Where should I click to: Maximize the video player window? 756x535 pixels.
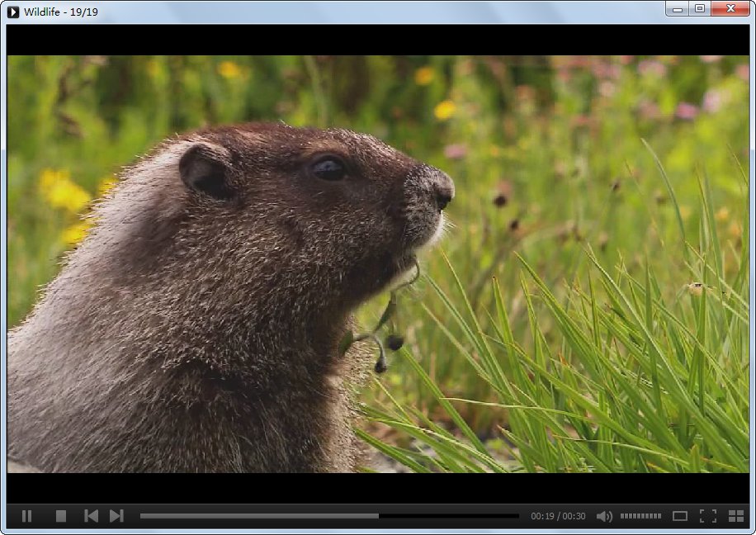(x=699, y=9)
